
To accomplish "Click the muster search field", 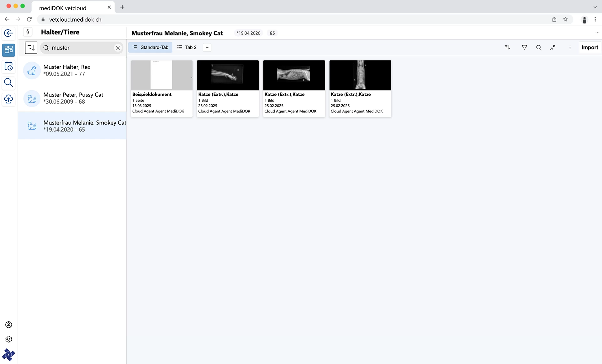I will pos(82,48).
